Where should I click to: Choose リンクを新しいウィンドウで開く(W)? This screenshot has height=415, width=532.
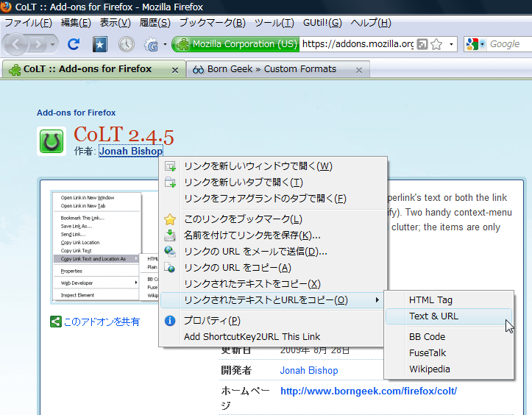pyautogui.click(x=273, y=166)
